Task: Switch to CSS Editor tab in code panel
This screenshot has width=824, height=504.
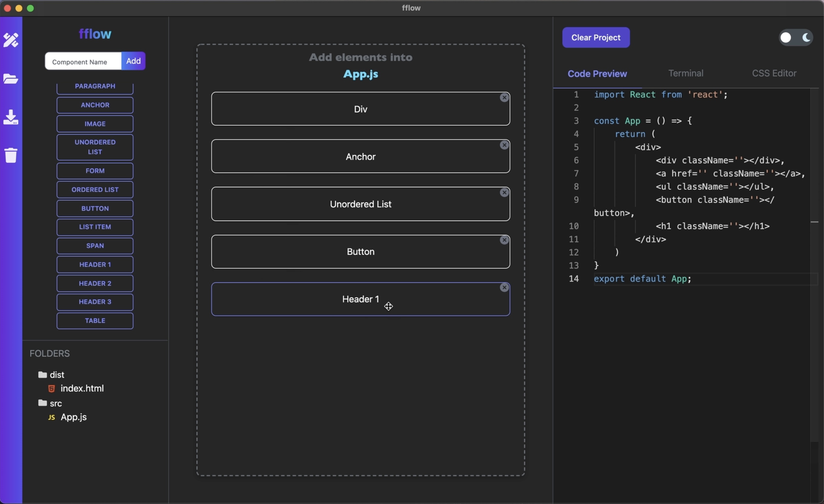Action: (x=773, y=73)
